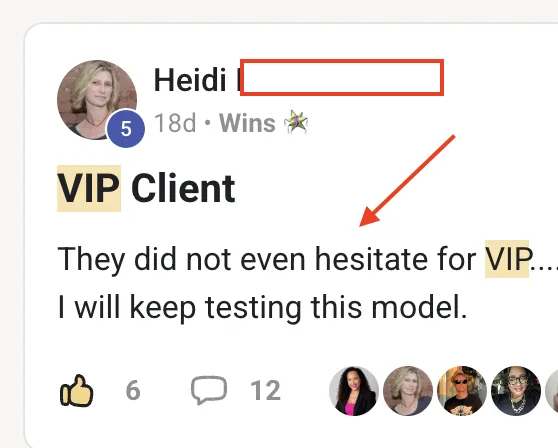Open the VIP Client post title
558x448 pixels.
(146, 188)
